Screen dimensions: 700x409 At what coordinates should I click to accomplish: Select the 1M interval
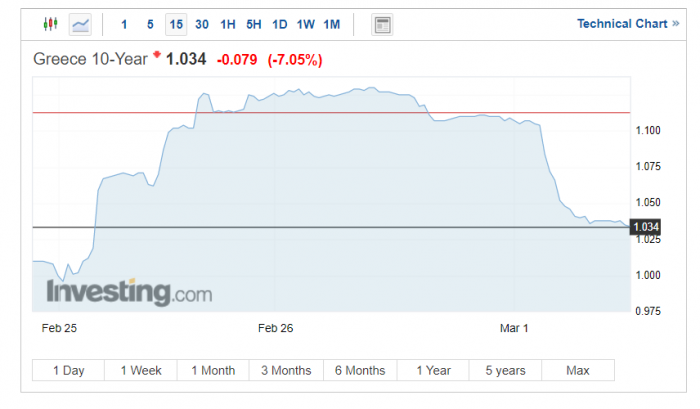(x=332, y=24)
